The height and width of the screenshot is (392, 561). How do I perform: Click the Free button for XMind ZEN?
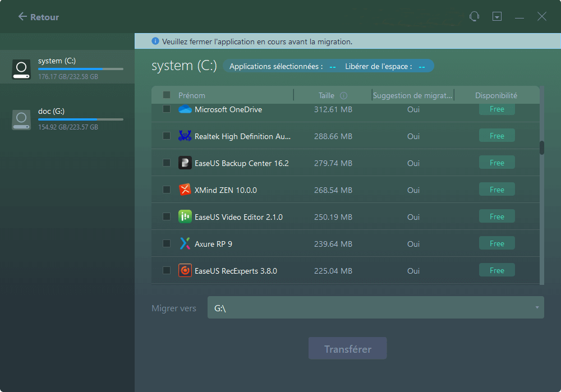[x=497, y=189]
